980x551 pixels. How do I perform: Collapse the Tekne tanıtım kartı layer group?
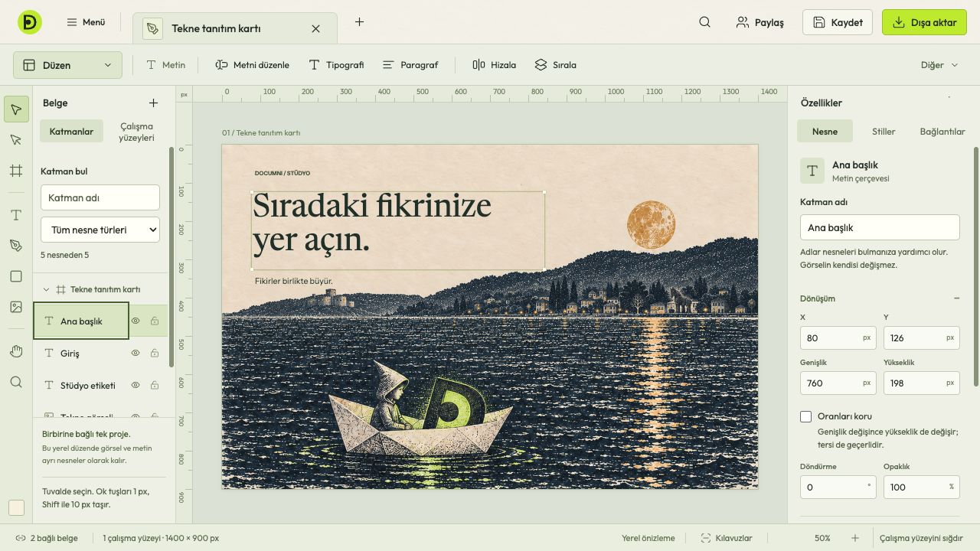(x=46, y=289)
